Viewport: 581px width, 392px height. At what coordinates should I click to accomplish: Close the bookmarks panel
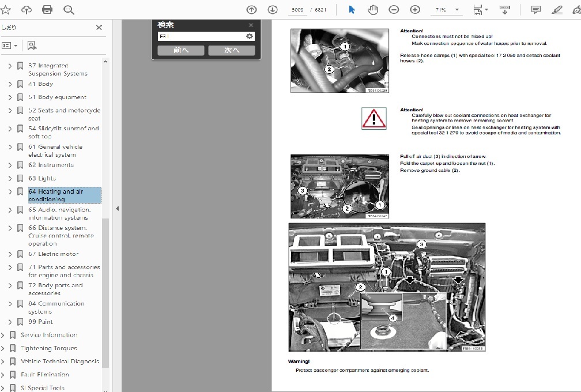99,28
